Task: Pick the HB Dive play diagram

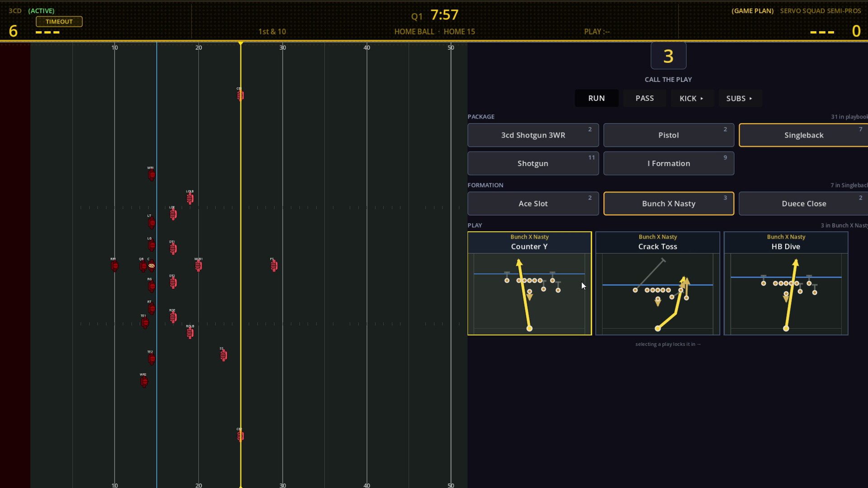Action: (x=786, y=283)
